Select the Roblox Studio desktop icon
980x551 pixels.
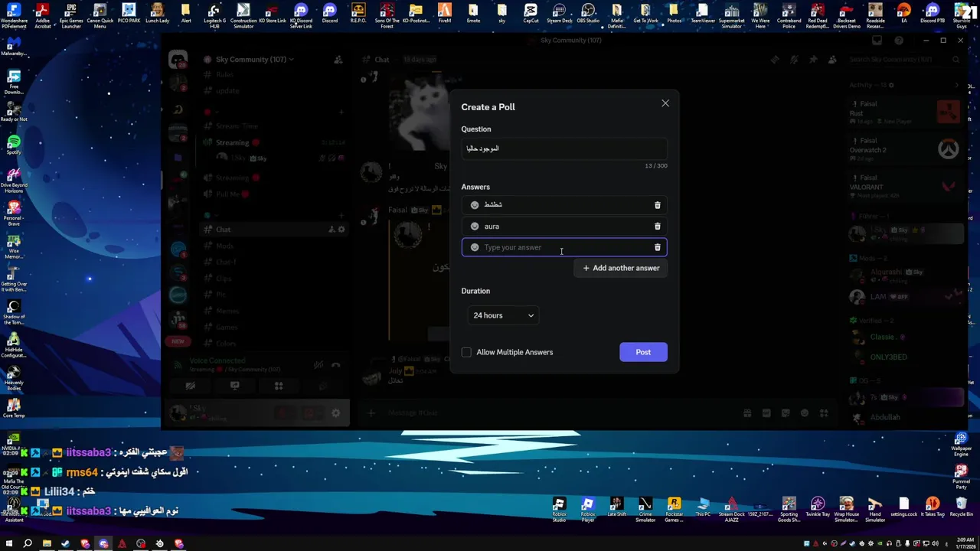559,509
